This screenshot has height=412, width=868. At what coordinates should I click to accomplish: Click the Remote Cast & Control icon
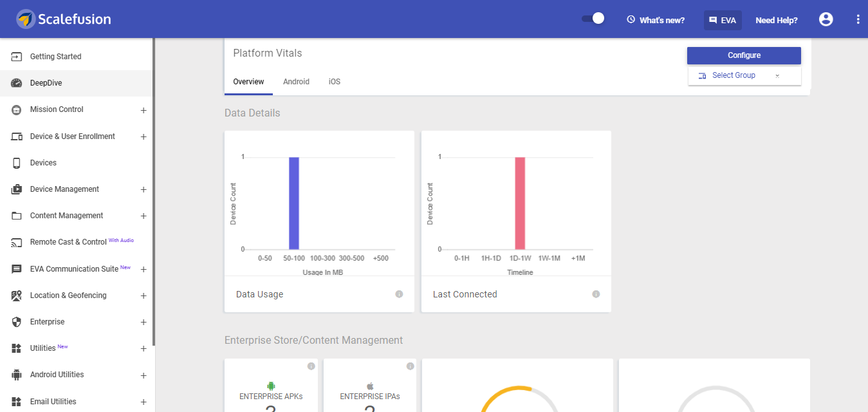(x=17, y=242)
